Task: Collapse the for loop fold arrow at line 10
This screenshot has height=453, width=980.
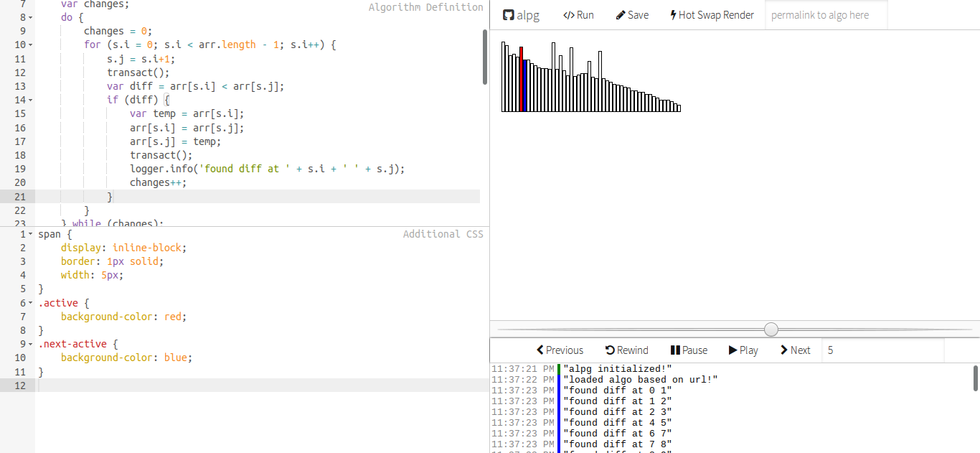Action: (31, 45)
